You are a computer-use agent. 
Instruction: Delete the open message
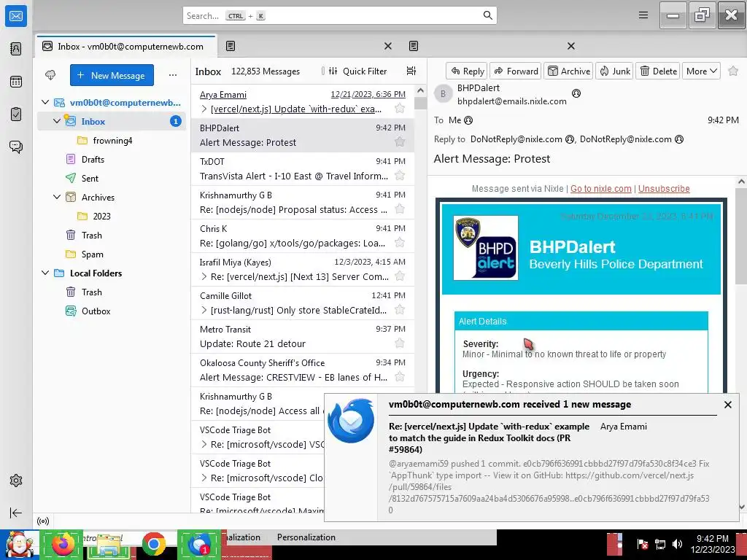658,71
